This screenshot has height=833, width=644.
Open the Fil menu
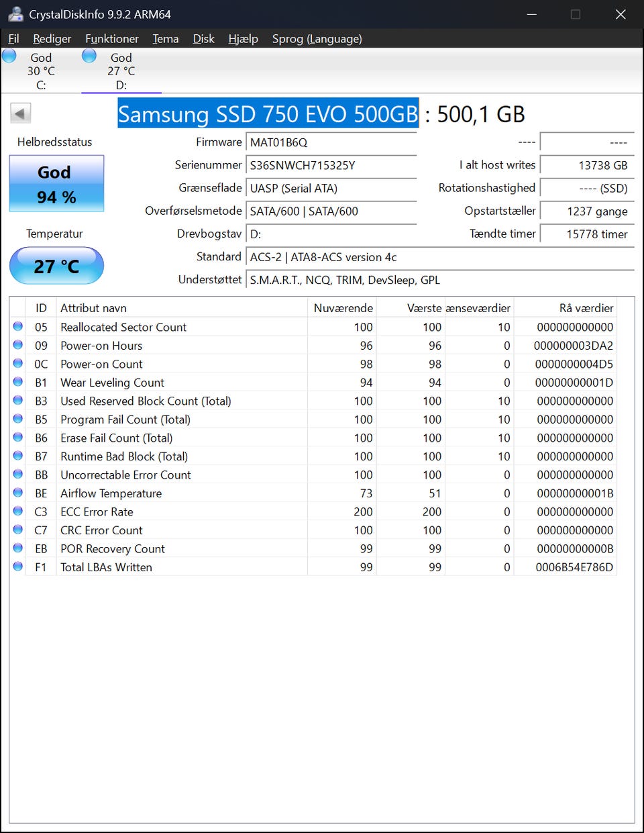(x=13, y=39)
